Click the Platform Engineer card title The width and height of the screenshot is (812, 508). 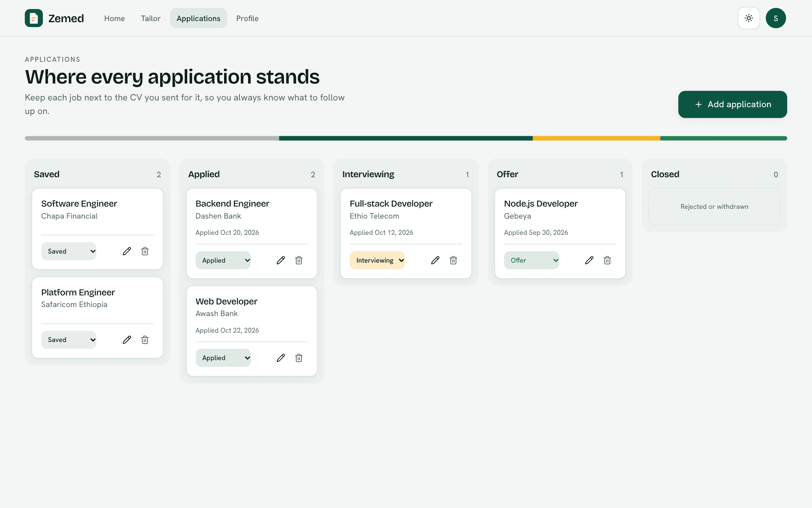tap(78, 292)
